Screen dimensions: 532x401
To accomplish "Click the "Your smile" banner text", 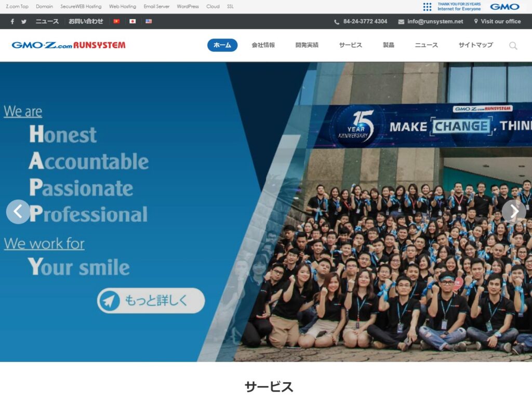I will [79, 267].
